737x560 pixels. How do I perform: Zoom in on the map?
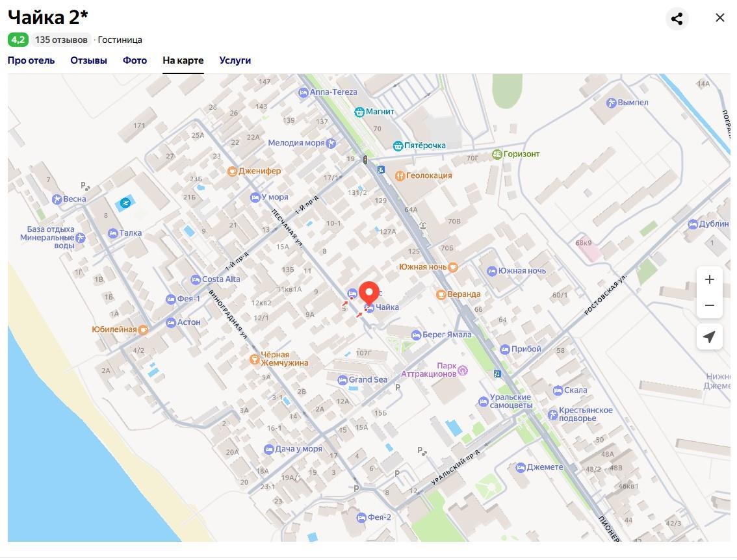coord(709,279)
